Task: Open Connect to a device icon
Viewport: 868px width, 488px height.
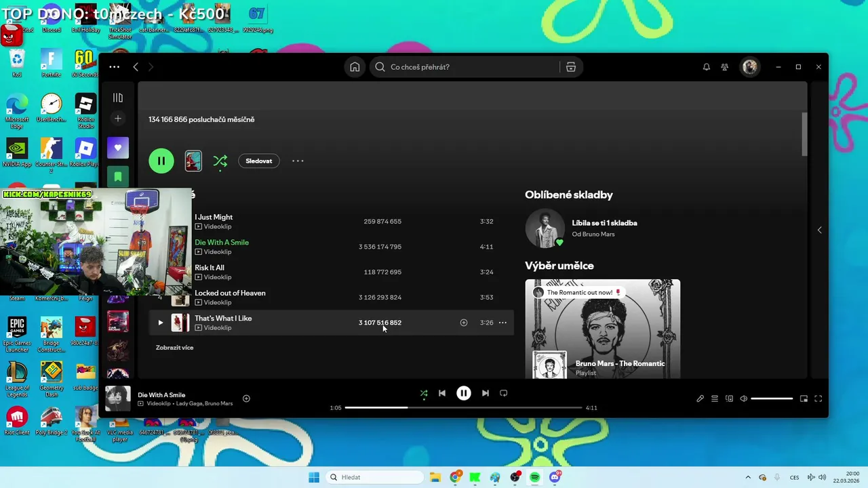Action: click(x=730, y=399)
